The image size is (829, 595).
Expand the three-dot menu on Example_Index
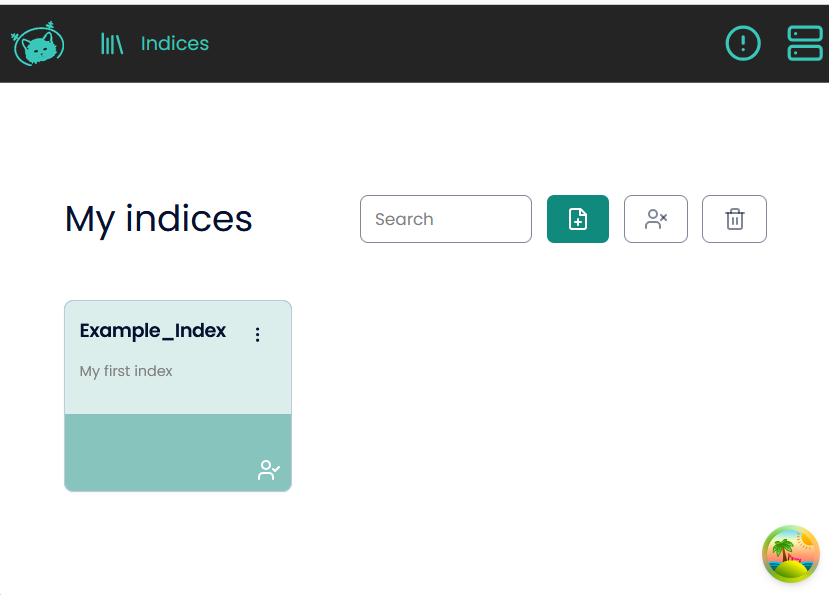coord(257,335)
